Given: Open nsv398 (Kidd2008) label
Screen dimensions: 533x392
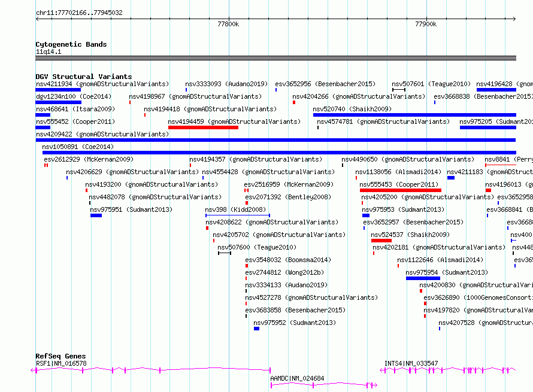Looking at the screenshot, I should pos(235,209).
